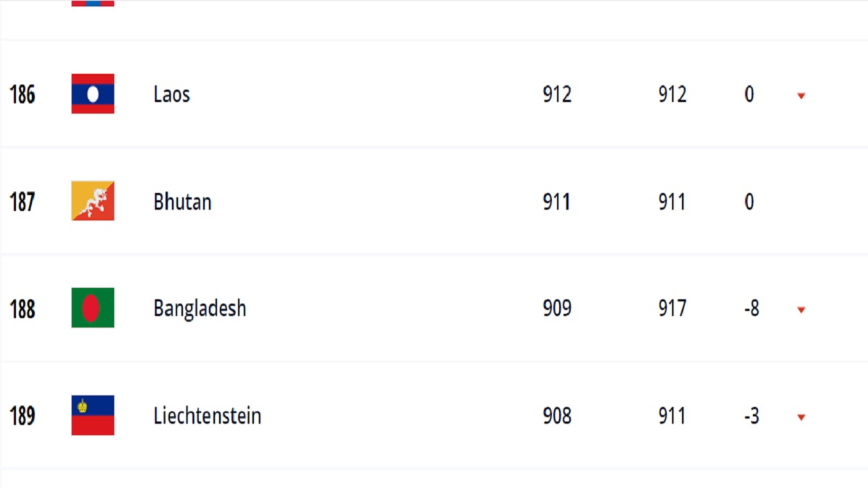This screenshot has height=488, width=868.
Task: Click Bangladesh's red downward trend arrow
Action: [x=801, y=310]
